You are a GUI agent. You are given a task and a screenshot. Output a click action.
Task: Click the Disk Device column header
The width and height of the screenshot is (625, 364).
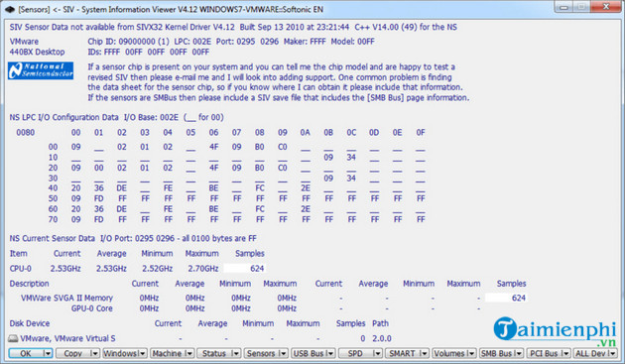30,323
